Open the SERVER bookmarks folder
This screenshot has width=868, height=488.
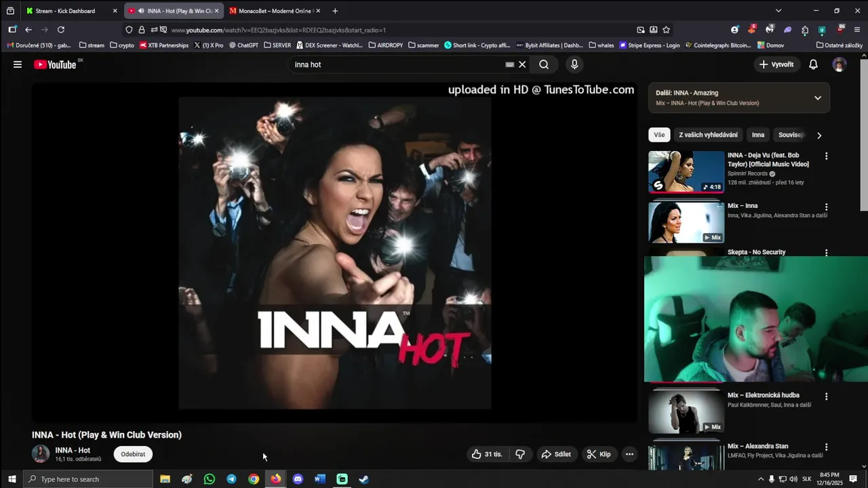(277, 45)
